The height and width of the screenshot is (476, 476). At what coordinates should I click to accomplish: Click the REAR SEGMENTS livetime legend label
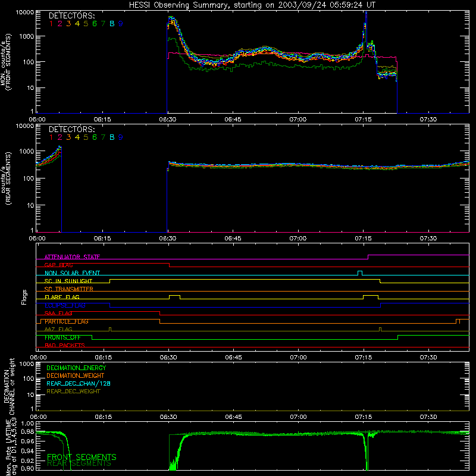[79, 464]
